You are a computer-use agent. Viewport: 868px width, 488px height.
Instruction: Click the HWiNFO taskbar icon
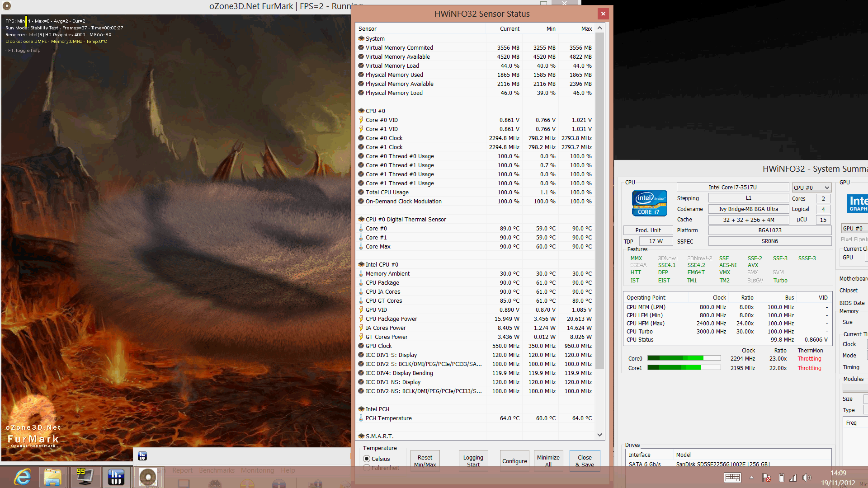(x=116, y=477)
